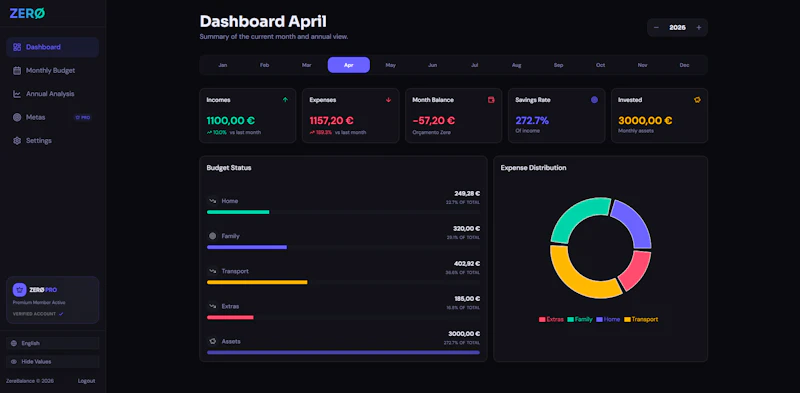Select the Jan month tab
Screen dimensions: 800x393
click(222, 65)
